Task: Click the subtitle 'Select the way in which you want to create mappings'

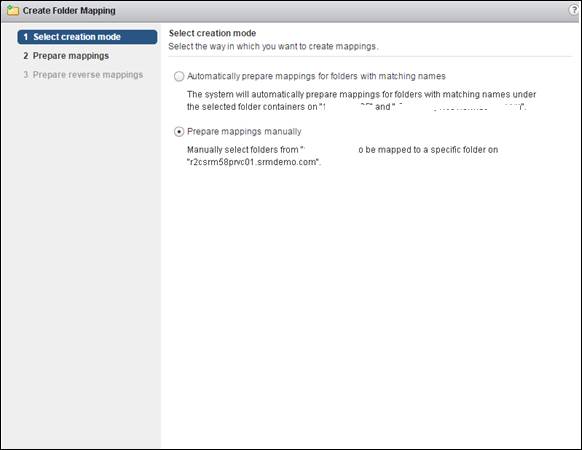Action: (273, 46)
